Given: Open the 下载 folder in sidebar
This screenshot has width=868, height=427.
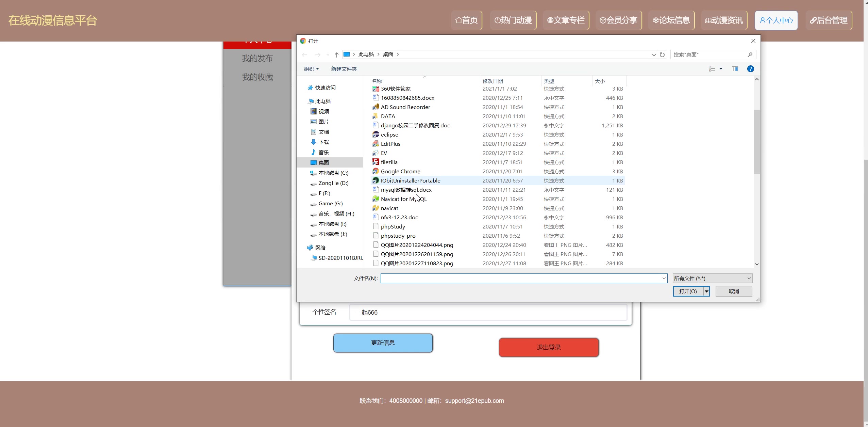Looking at the screenshot, I should pos(323,142).
